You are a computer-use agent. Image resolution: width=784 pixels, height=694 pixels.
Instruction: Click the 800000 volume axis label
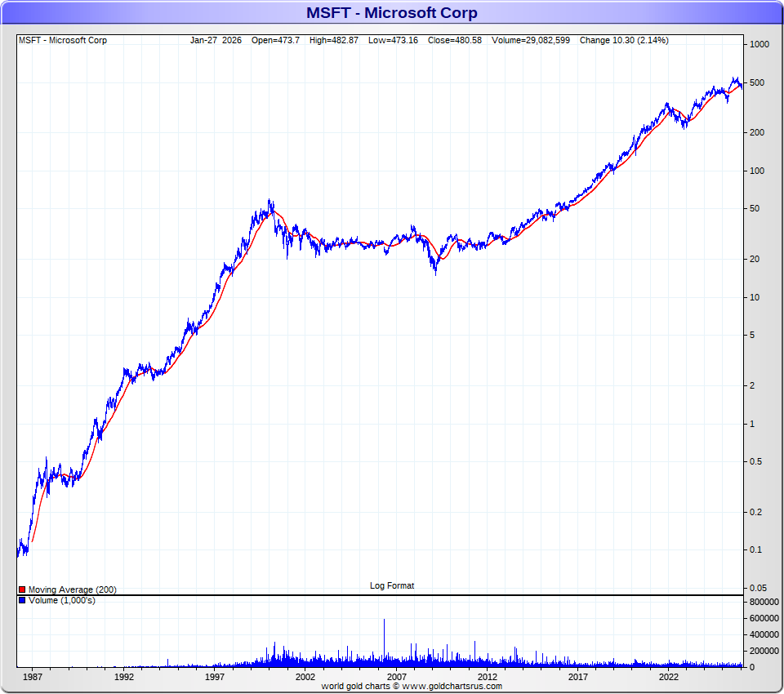[764, 602]
